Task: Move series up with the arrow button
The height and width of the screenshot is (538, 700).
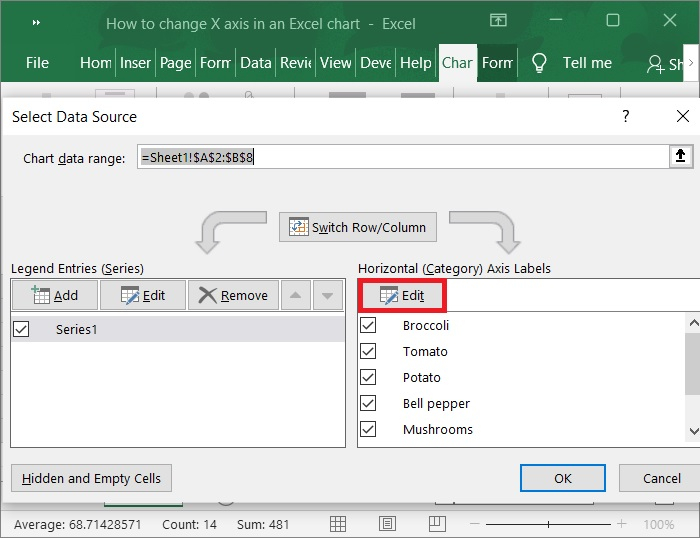Action: click(294, 295)
